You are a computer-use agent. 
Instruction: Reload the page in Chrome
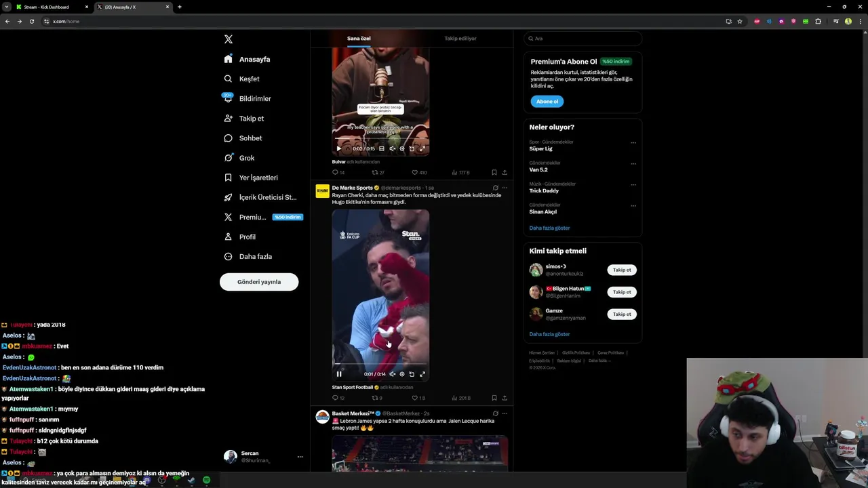(x=31, y=21)
